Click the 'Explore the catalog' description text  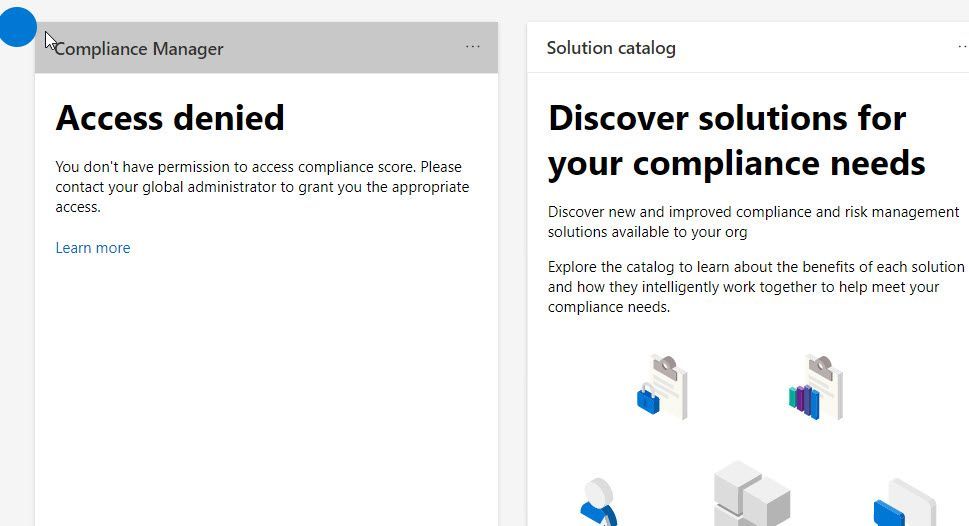755,287
